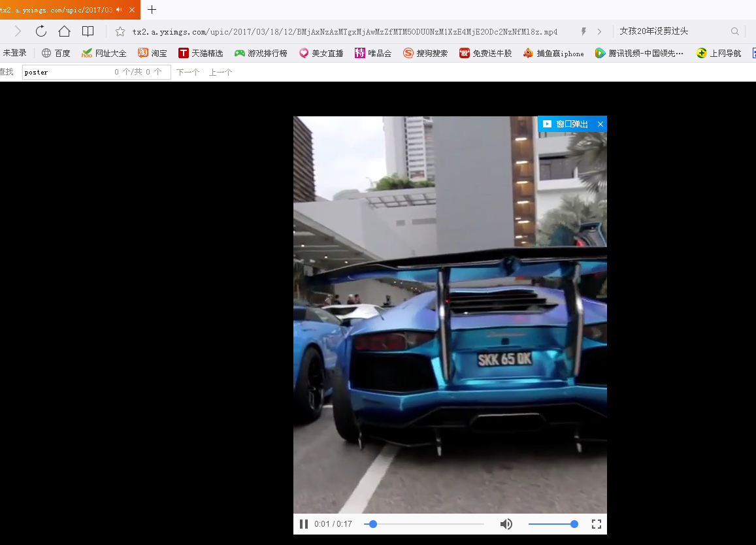Open a new tab with the plus button

(x=152, y=10)
